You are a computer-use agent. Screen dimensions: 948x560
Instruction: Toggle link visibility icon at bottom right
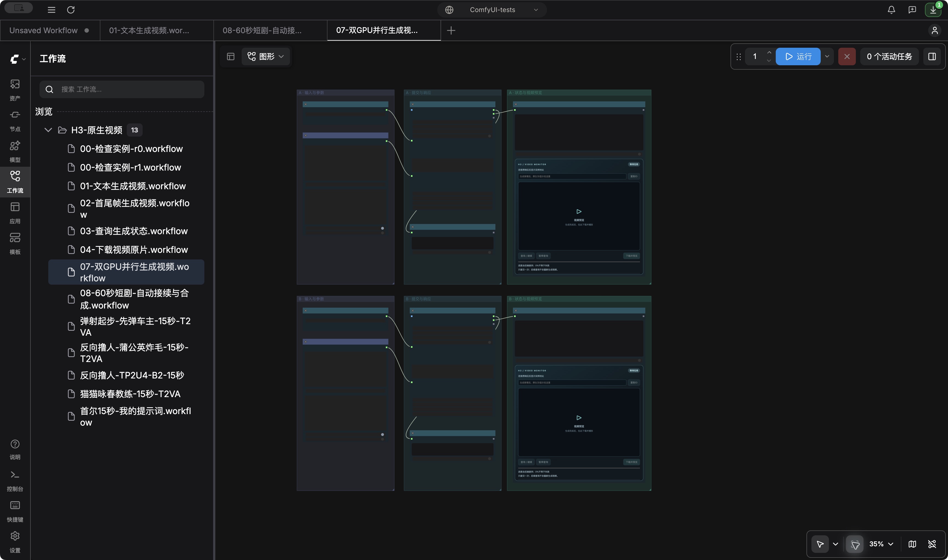click(932, 544)
